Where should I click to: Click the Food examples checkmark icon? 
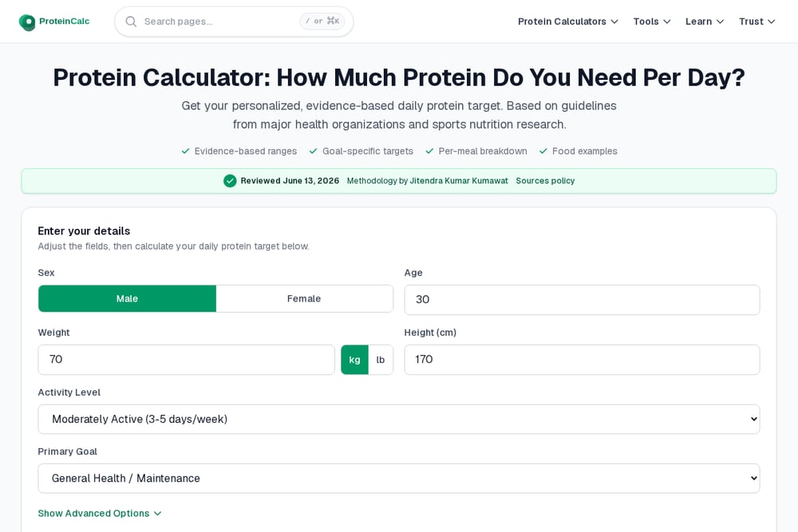point(543,151)
